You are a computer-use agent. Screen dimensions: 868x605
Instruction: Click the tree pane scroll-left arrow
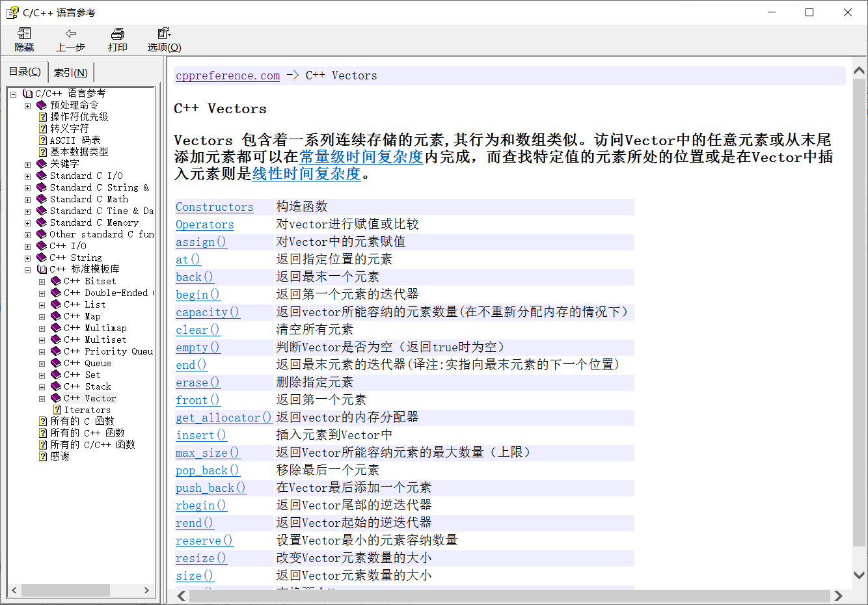pyautogui.click(x=15, y=591)
